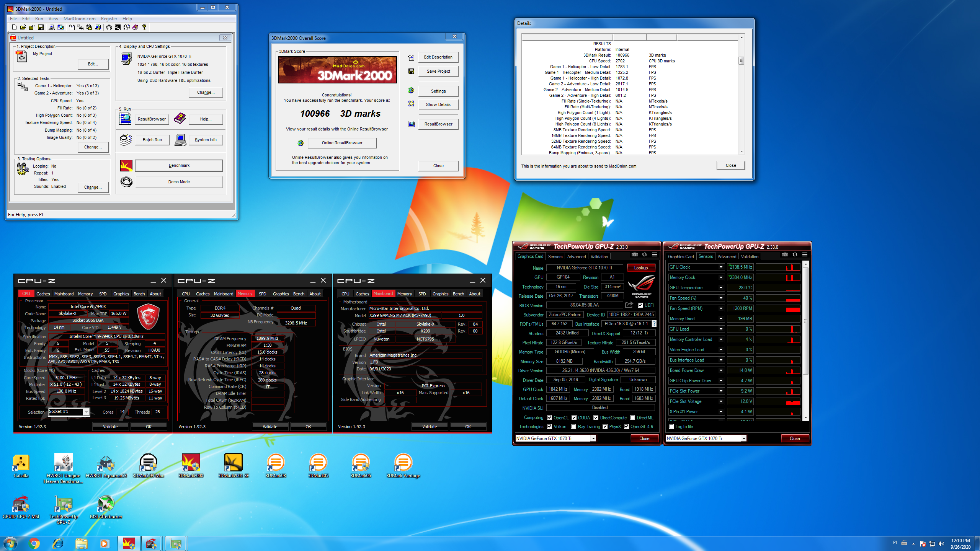
Task: Click the File Explorer taskbar icon
Action: [82, 543]
